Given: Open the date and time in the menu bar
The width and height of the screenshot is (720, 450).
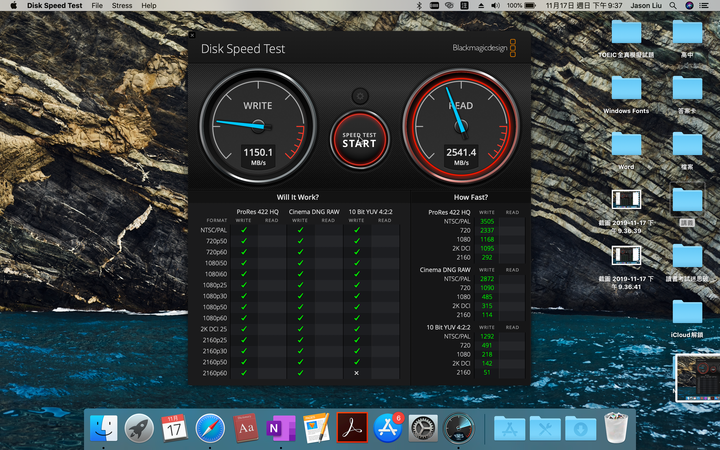Looking at the screenshot, I should coord(584,6).
